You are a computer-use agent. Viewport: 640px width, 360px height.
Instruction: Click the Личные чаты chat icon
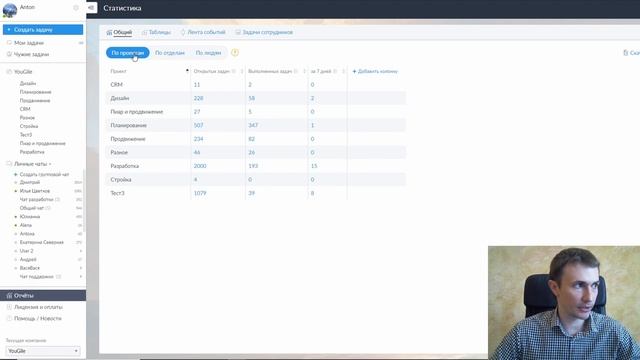click(x=9, y=164)
